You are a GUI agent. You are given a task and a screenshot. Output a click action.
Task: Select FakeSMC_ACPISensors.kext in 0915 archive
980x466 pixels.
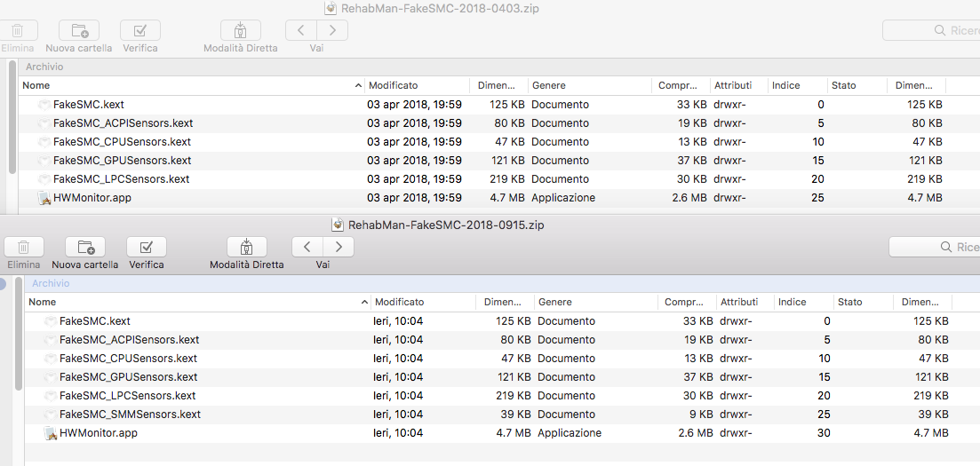[x=129, y=340]
